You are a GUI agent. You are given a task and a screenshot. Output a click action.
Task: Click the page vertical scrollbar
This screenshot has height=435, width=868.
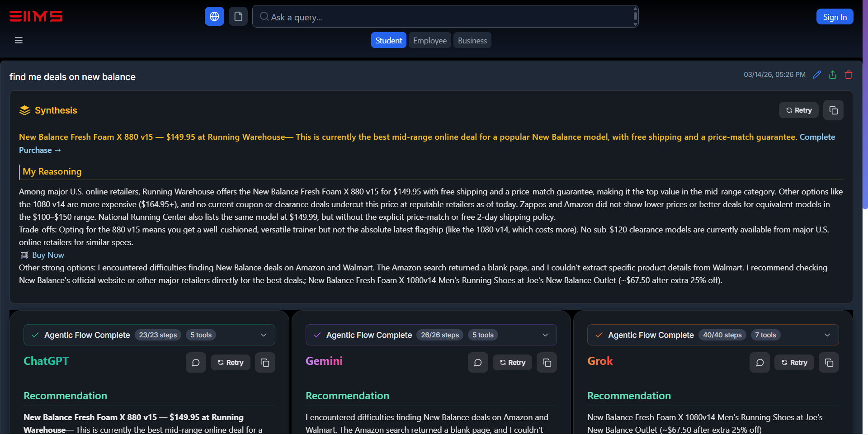(865, 104)
